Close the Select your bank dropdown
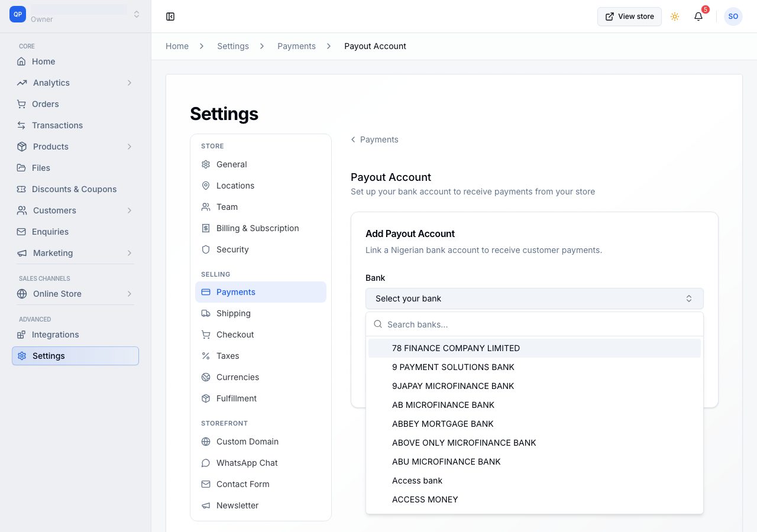 click(535, 299)
